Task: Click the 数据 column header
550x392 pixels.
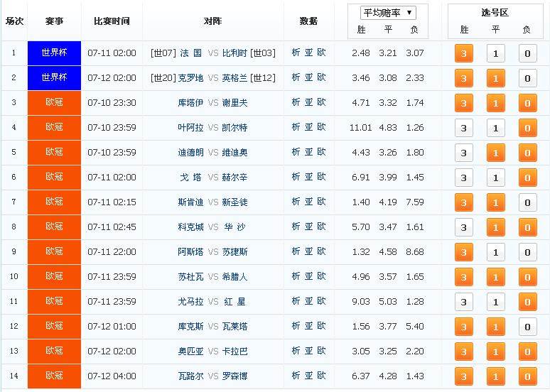Action: click(308, 21)
